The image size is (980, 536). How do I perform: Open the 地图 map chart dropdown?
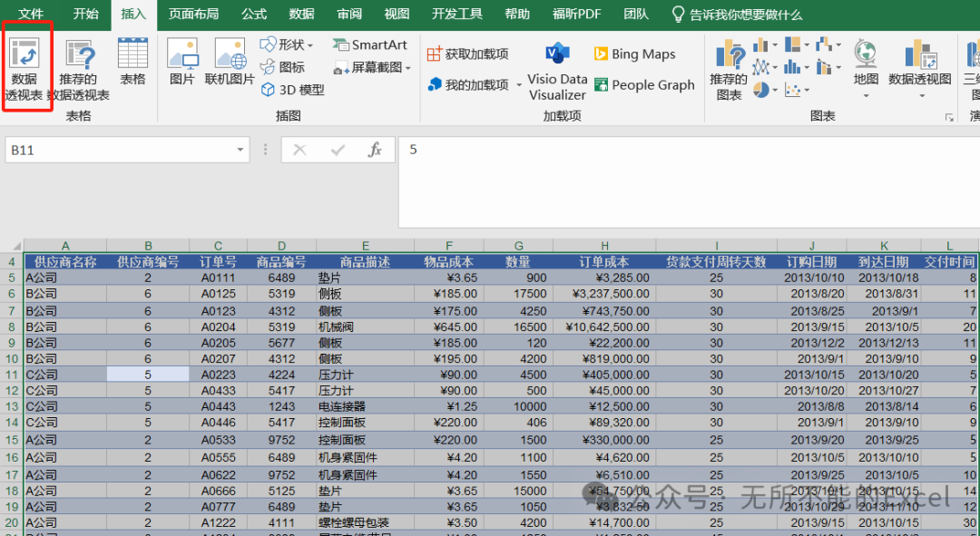coord(866,95)
